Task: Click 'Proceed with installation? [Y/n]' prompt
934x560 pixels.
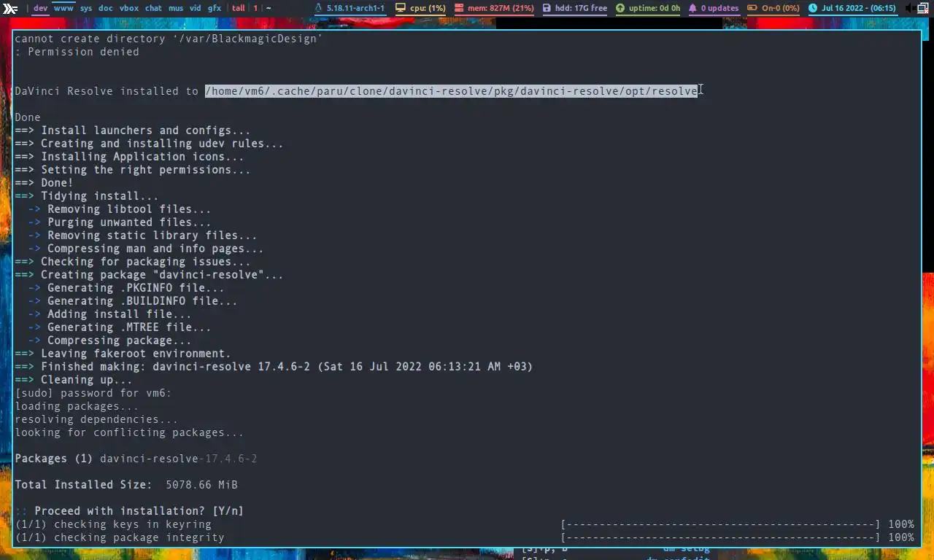Action: 129,511
